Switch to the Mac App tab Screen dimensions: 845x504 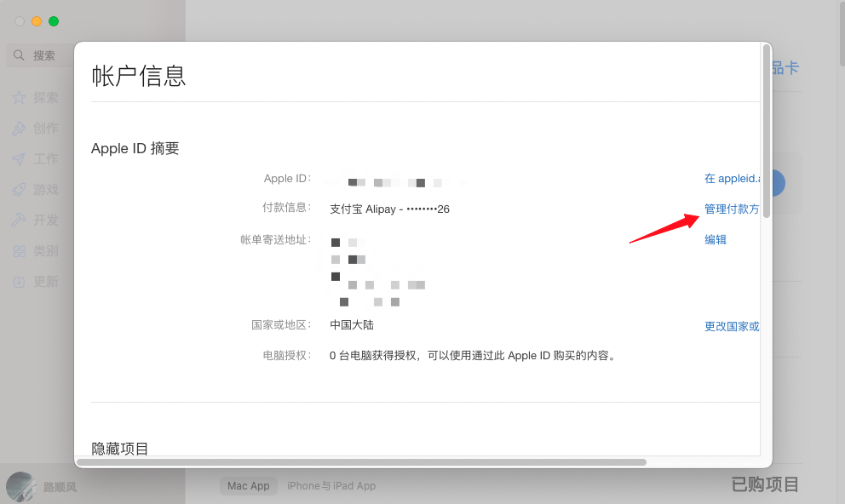tap(249, 485)
